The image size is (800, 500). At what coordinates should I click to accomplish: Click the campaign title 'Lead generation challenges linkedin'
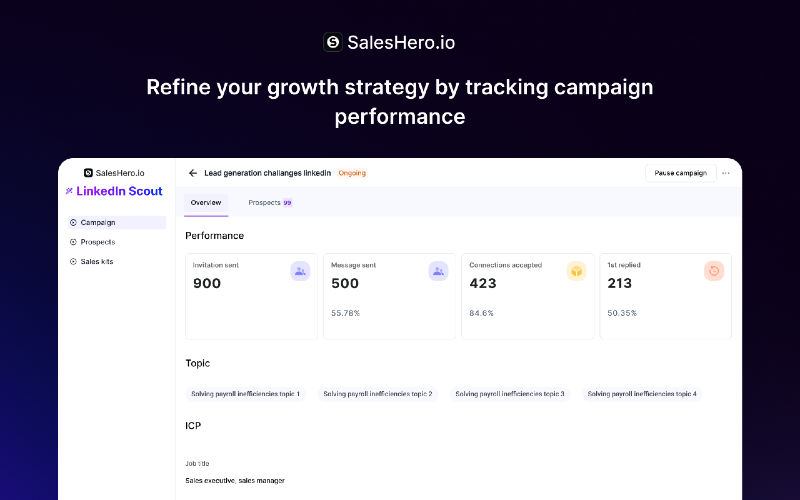point(268,173)
